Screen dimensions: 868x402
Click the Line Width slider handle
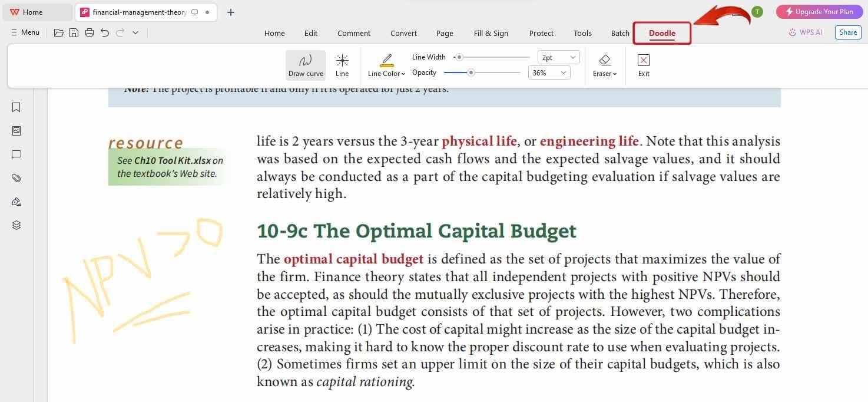point(459,57)
